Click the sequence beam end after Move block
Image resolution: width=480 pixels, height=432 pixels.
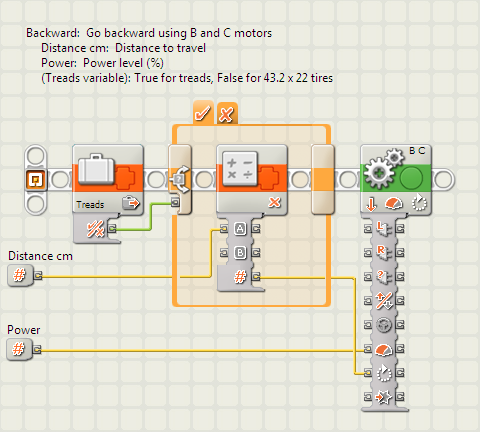(443, 179)
